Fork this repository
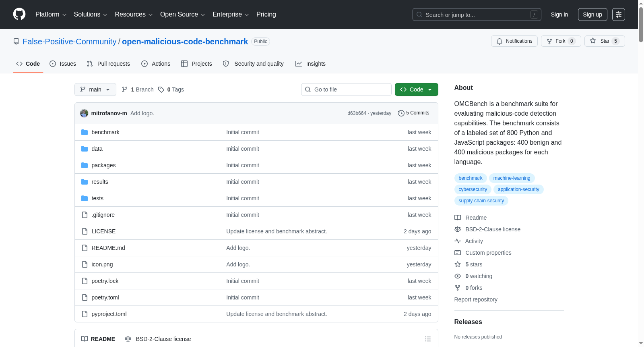This screenshot has height=347, width=644. click(561, 41)
